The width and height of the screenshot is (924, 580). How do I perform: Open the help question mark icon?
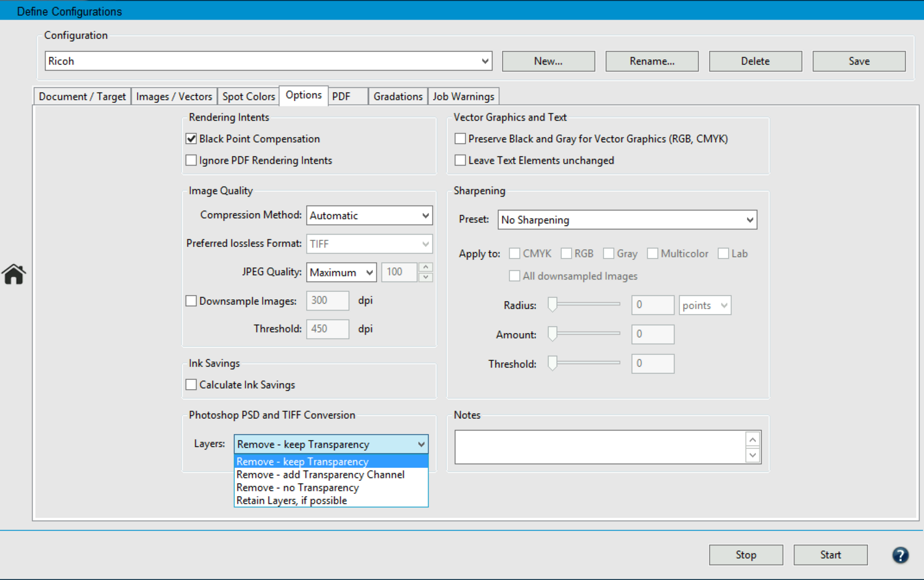(x=900, y=555)
